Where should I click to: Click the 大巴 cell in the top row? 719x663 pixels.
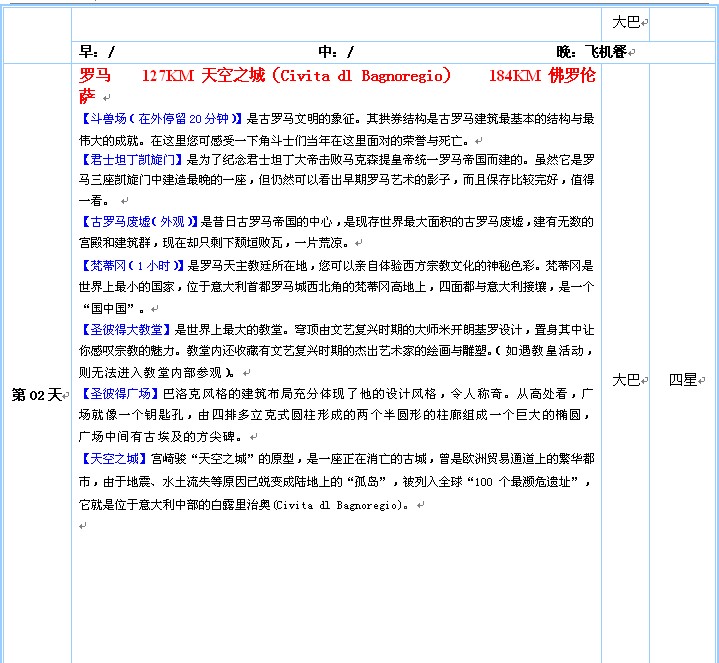(x=626, y=21)
